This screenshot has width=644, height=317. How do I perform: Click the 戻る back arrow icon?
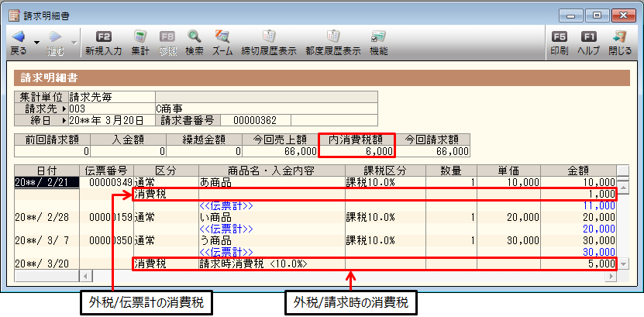pos(19,36)
